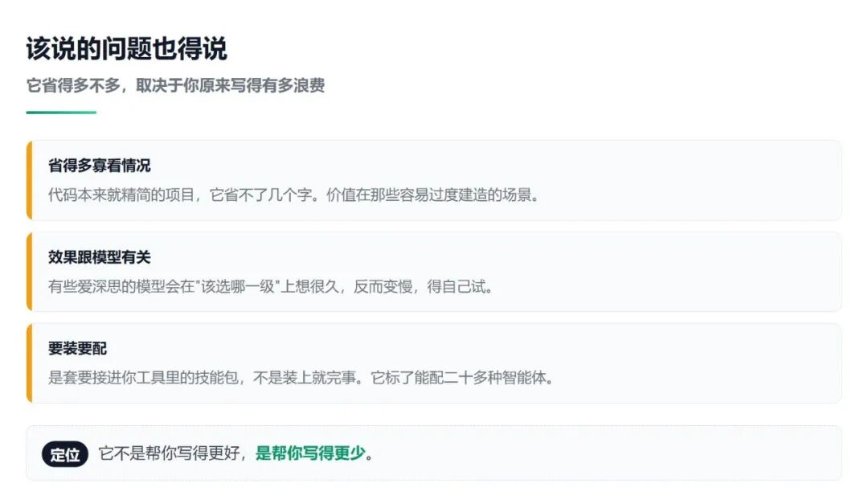Image resolution: width=868 pixels, height=504 pixels.
Task: Click the heading 该说的问题也得说
Action: click(x=127, y=49)
